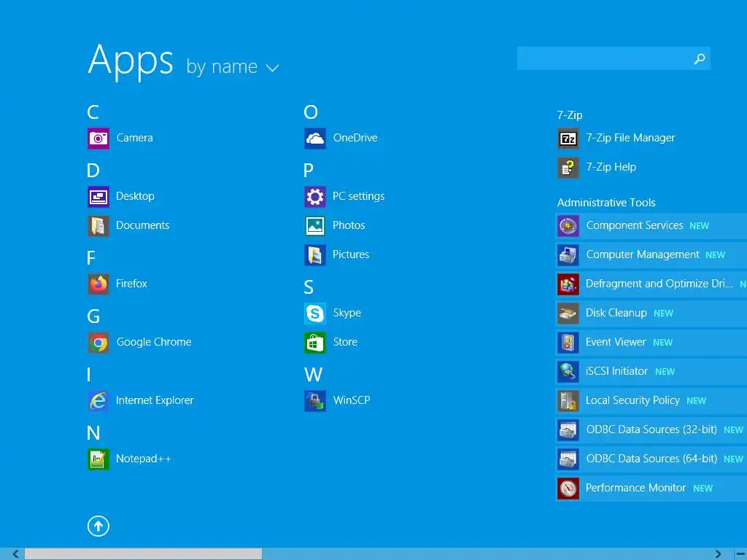This screenshot has height=560, width=747.
Task: Open Performance Monitor icon
Action: pyautogui.click(x=568, y=489)
